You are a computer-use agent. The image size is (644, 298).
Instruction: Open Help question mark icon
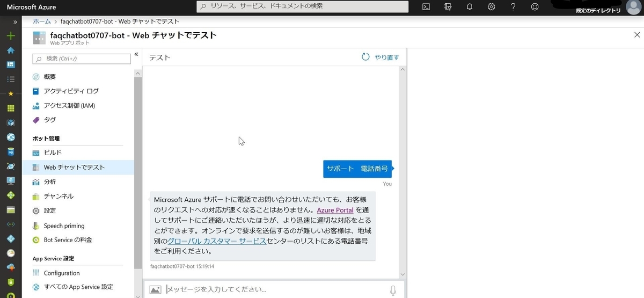click(x=513, y=7)
